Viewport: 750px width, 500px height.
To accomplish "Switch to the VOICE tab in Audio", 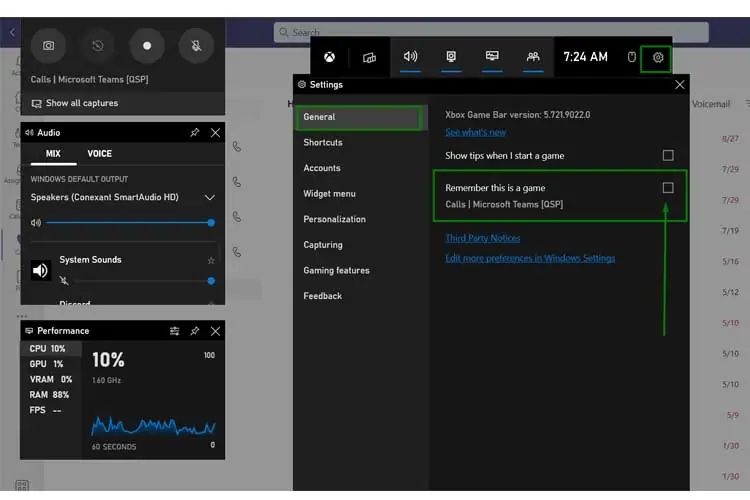I will pos(100,154).
